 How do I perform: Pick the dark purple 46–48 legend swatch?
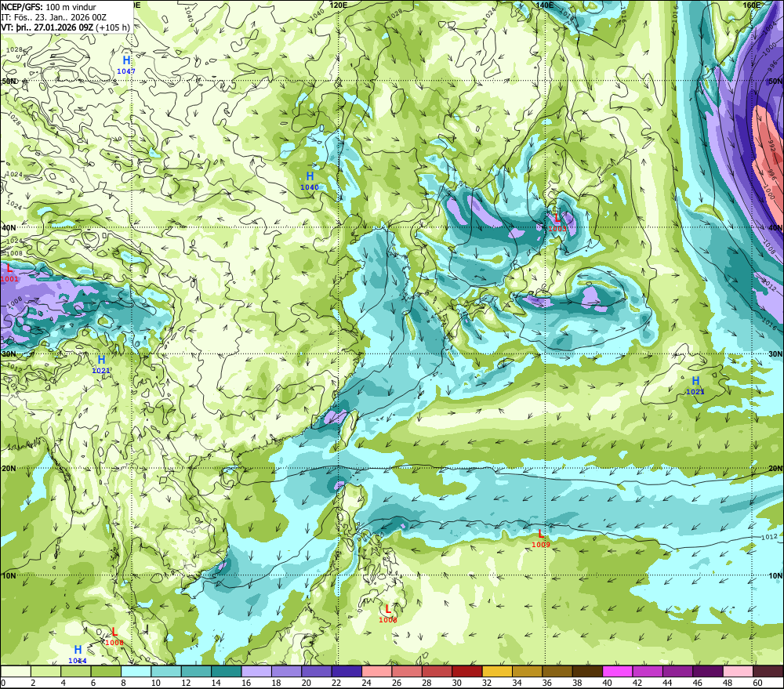click(707, 671)
